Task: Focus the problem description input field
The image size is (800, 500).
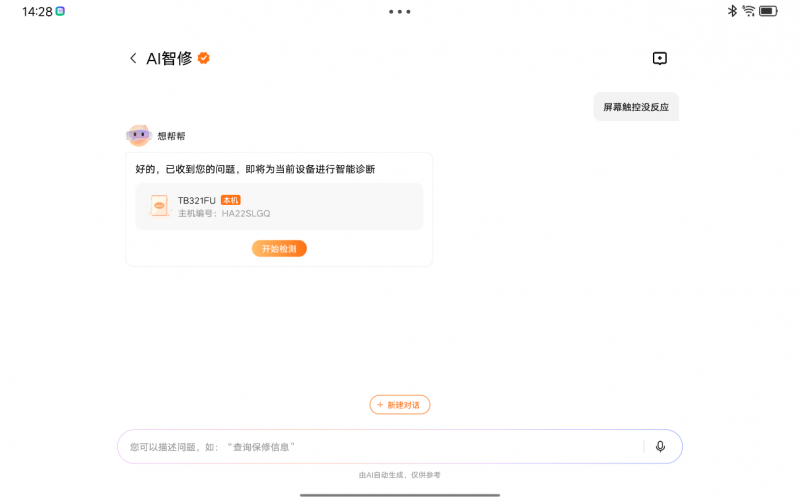Action: click(x=380, y=446)
